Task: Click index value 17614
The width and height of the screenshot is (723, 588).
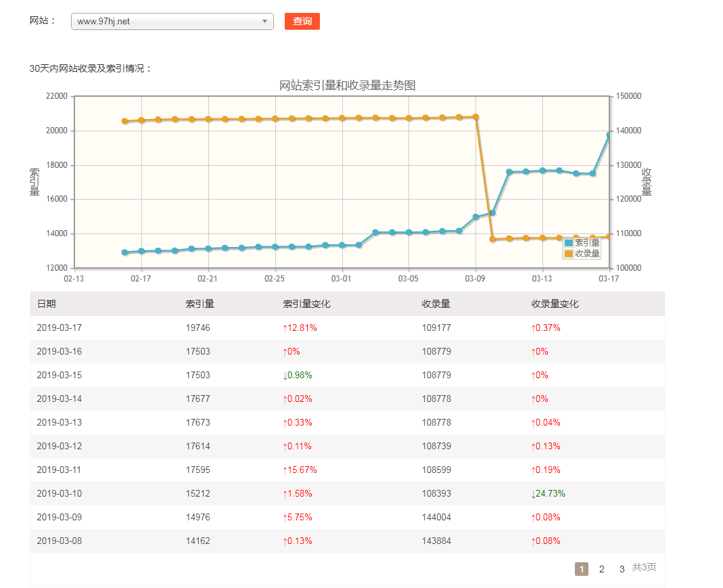Action: [197, 446]
